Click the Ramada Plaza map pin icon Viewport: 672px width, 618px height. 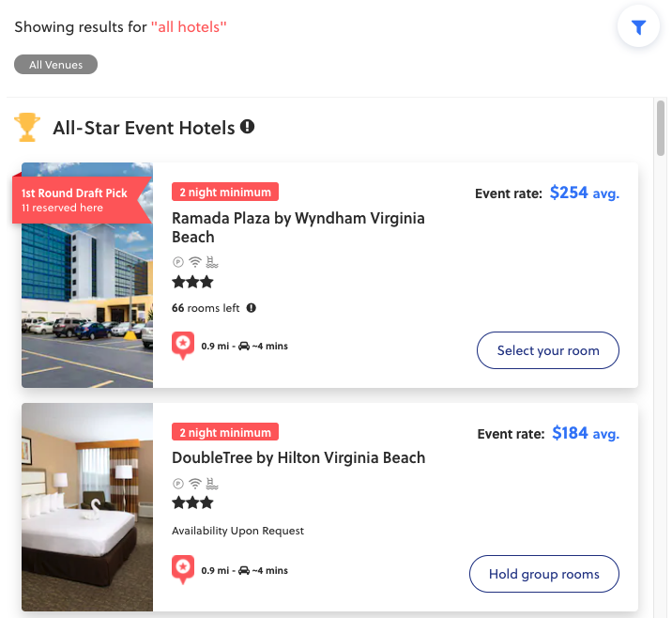click(x=183, y=346)
